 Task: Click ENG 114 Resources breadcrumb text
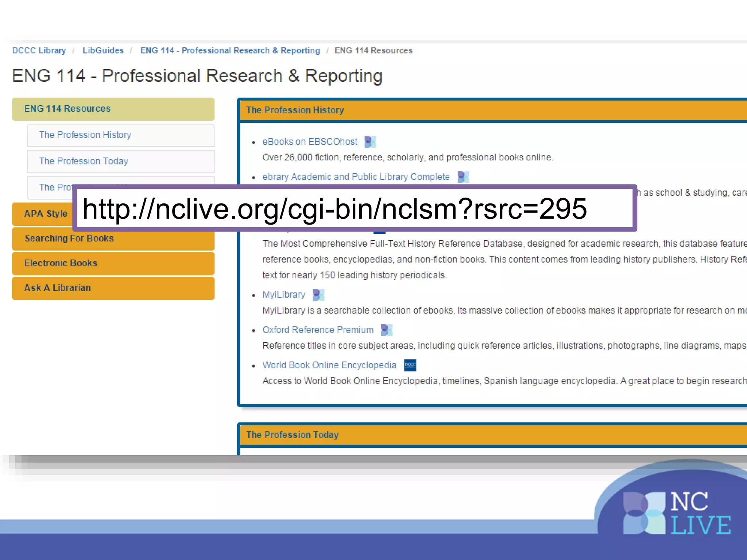coord(373,50)
